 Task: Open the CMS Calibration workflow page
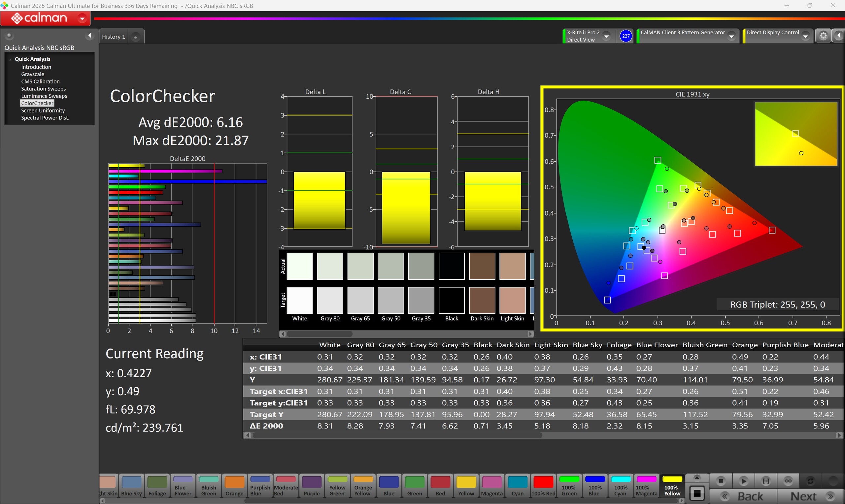pos(40,81)
